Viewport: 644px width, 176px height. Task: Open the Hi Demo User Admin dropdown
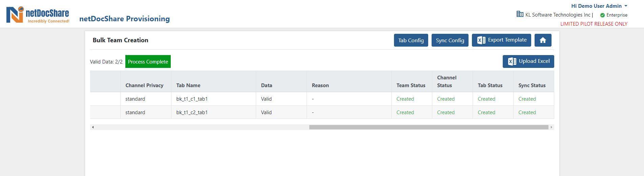pyautogui.click(x=599, y=6)
